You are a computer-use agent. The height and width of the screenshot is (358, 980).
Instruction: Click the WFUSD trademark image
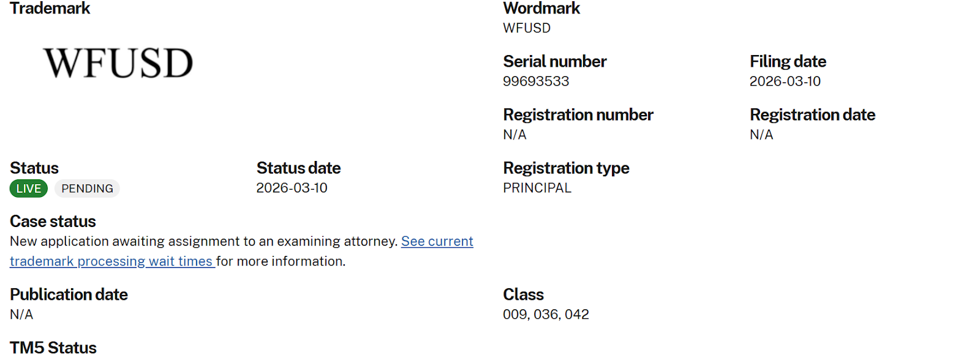tap(118, 63)
